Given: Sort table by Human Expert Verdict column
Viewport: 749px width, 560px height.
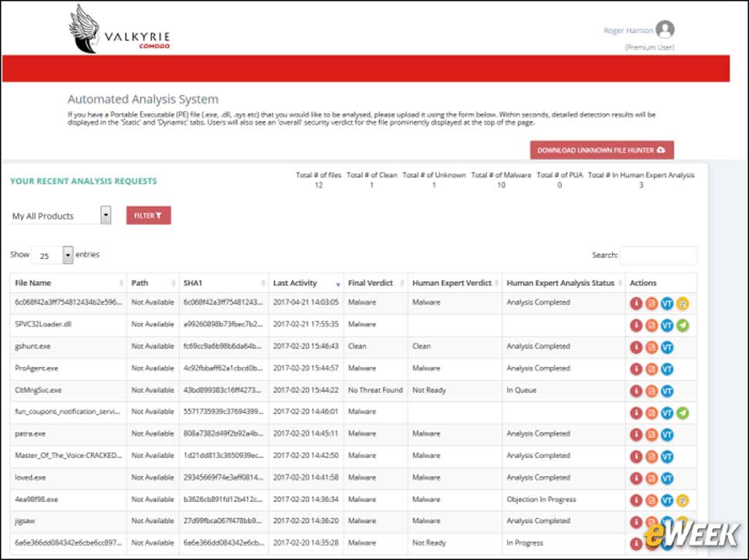Looking at the screenshot, I should point(455,283).
